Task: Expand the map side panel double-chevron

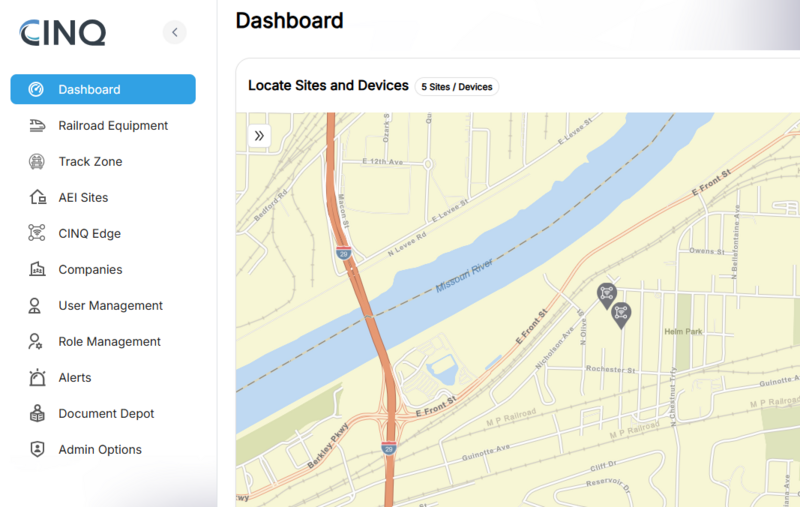Action: pos(259,136)
